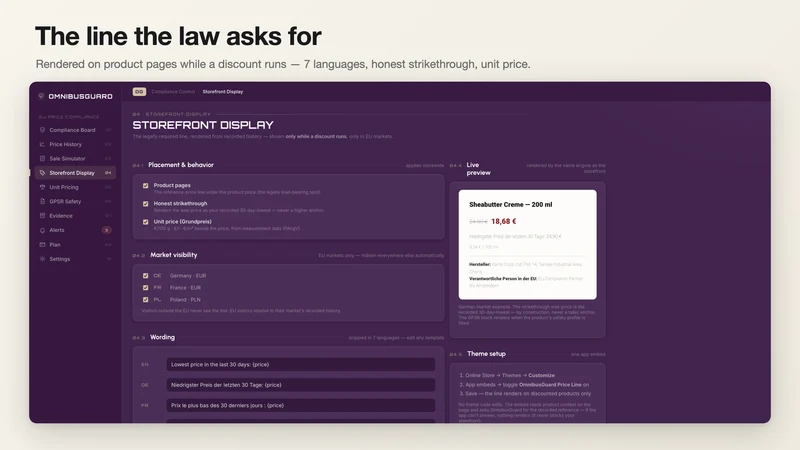This screenshot has height=450, width=800.
Task: Toggle the Unit price (Grundpreis) checkbox
Action: 145,222
